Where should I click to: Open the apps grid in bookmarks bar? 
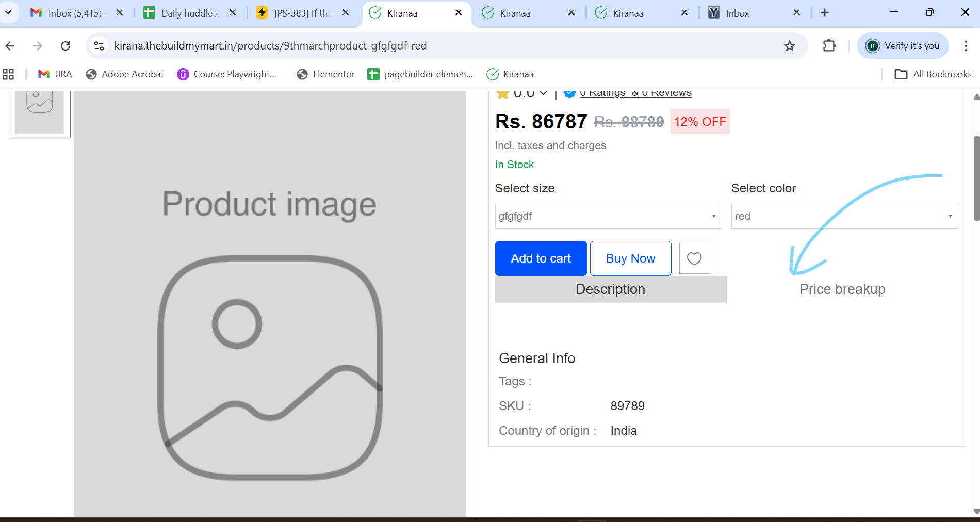8,74
